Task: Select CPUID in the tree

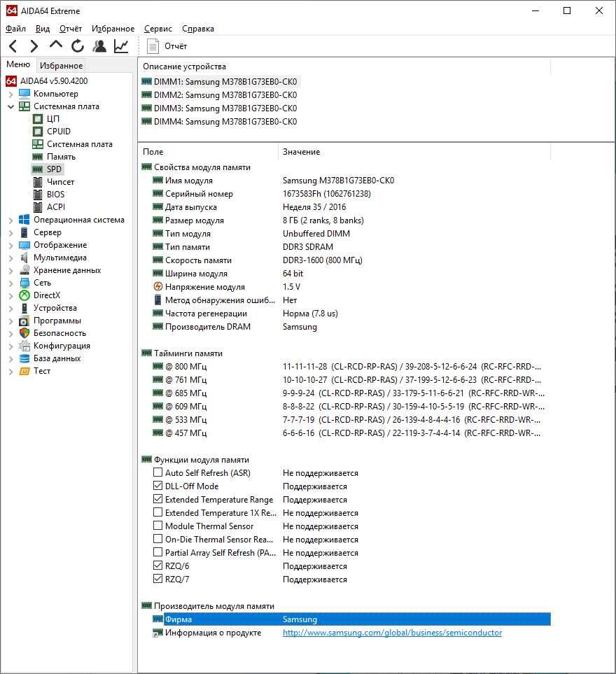Action: point(59,131)
